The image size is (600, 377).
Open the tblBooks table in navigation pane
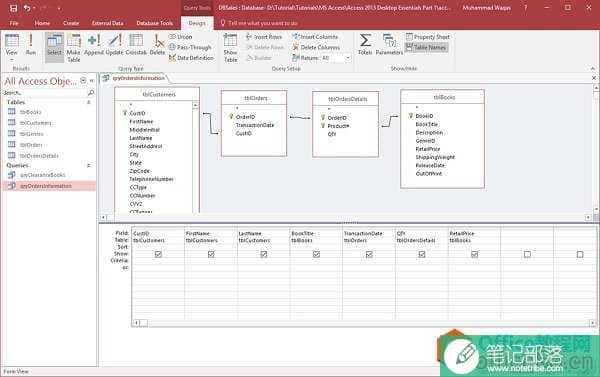[x=30, y=112]
